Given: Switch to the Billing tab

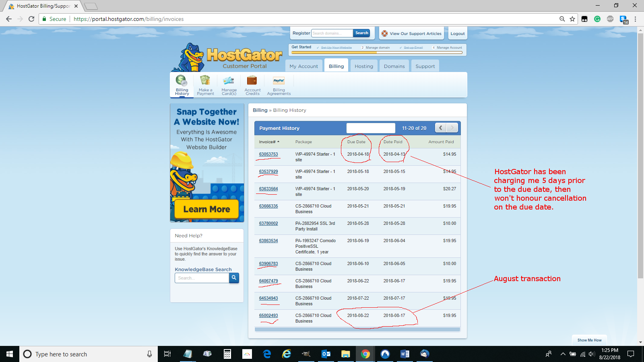Looking at the screenshot, I should pyautogui.click(x=336, y=66).
